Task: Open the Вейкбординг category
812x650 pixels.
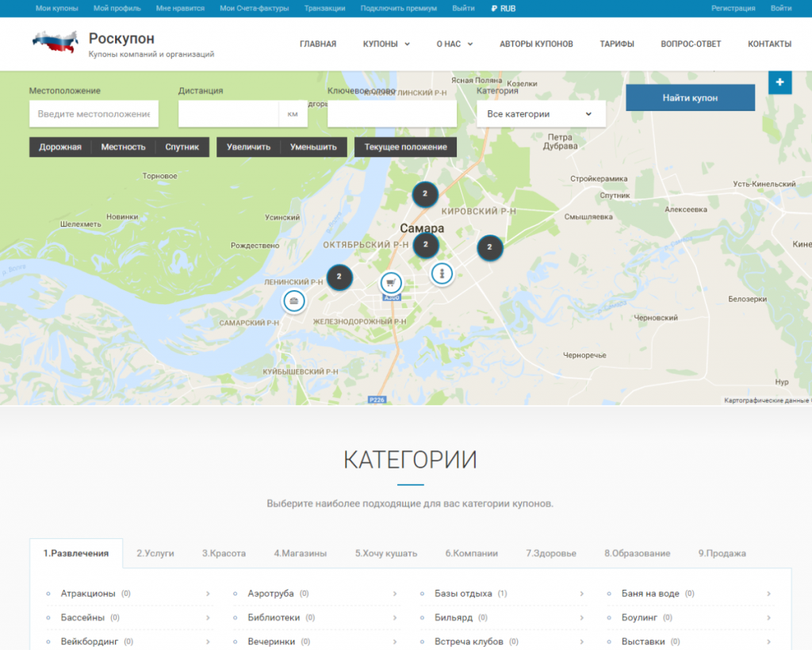Action: 90,642
